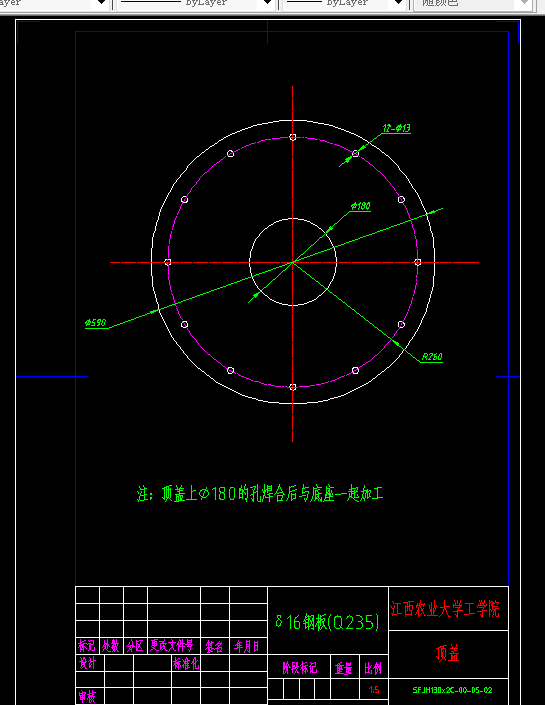Select the red 顶盖 part name
This screenshot has width=545, height=705.
[448, 653]
